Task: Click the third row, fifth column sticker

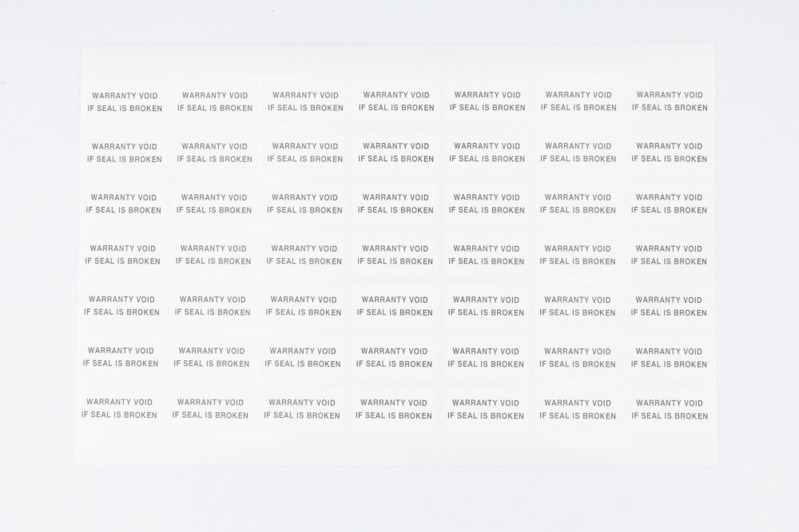Action: pyautogui.click(x=487, y=204)
